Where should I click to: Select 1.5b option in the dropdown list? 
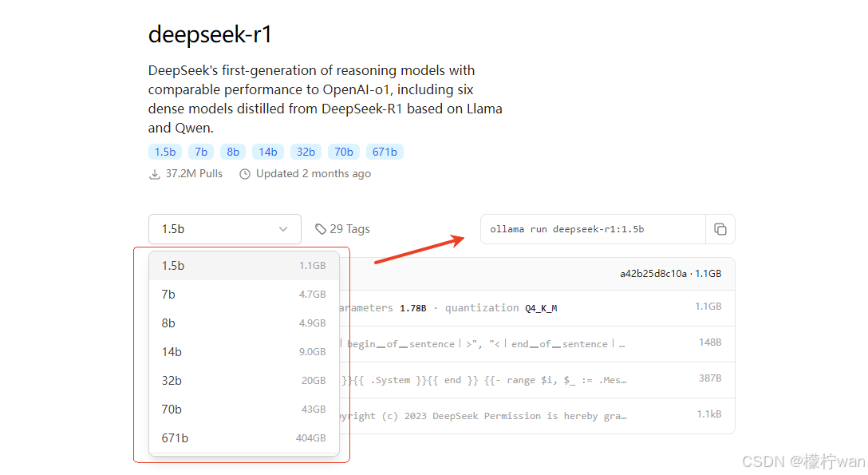(244, 266)
